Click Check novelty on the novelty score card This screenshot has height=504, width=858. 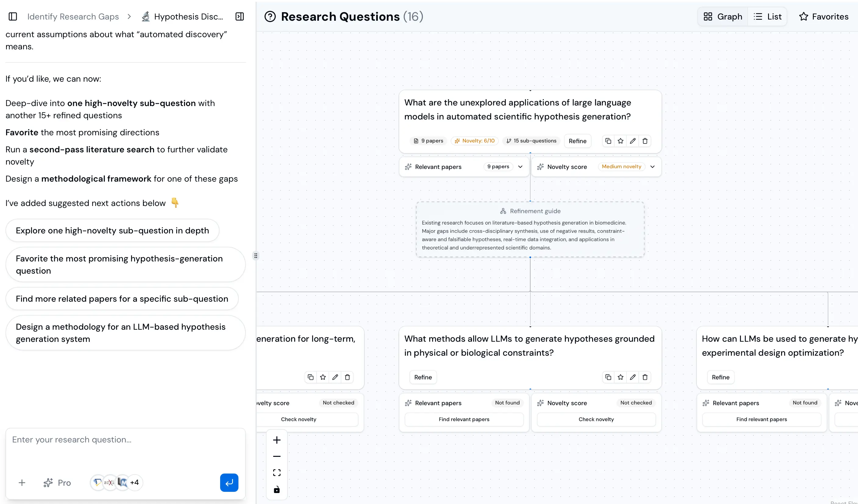(596, 419)
